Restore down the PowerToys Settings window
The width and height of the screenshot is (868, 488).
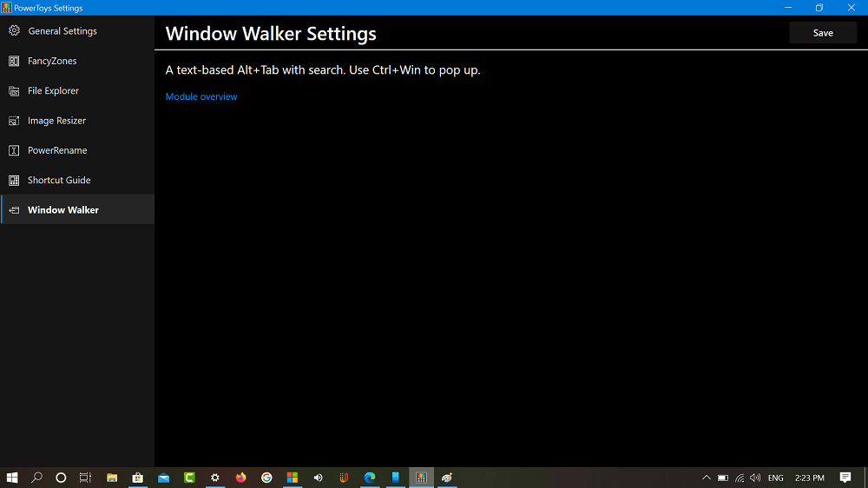[x=819, y=8]
